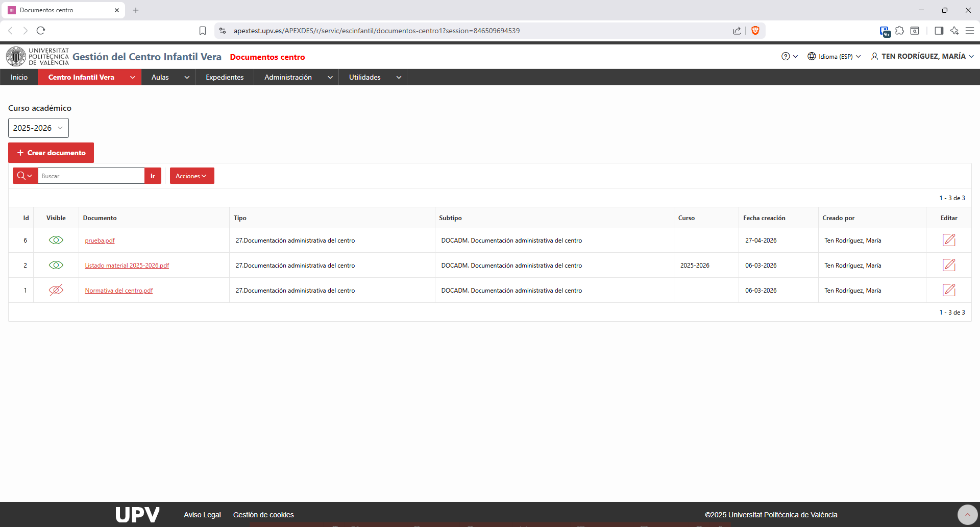Toggle the visibility eye for Listado material 2025-2026.pdf
Image resolution: width=980 pixels, height=527 pixels.
(56, 265)
